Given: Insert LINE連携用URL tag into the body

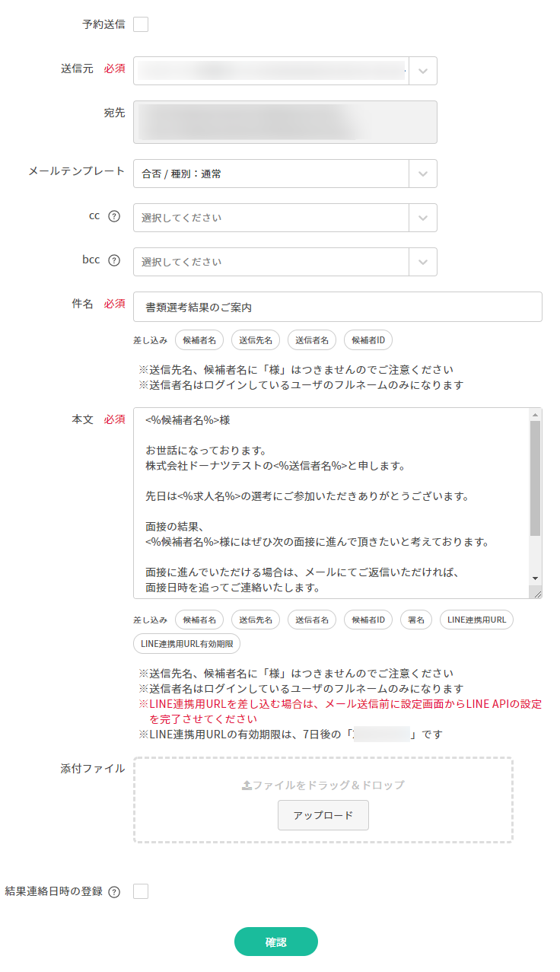Looking at the screenshot, I should tap(476, 620).
